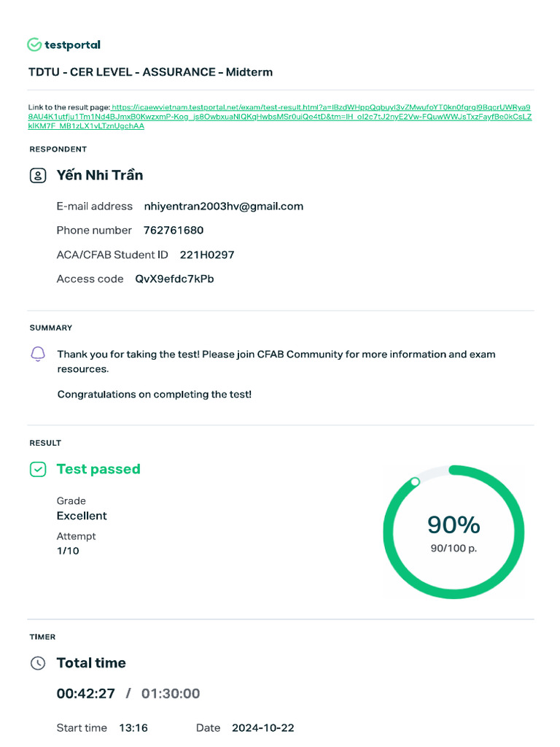
Task: Click the access code QvX9efdc7kPb
Action: point(175,279)
